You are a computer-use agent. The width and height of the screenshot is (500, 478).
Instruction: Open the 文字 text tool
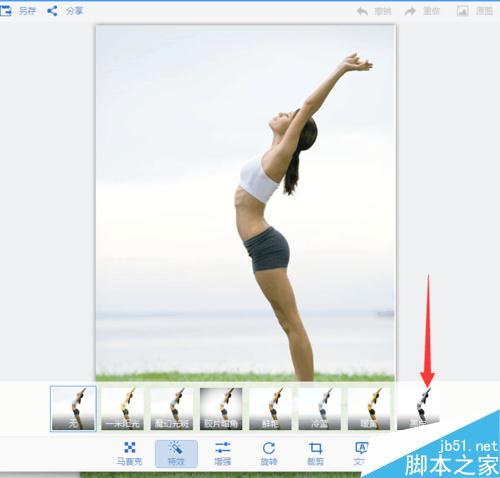click(x=361, y=453)
